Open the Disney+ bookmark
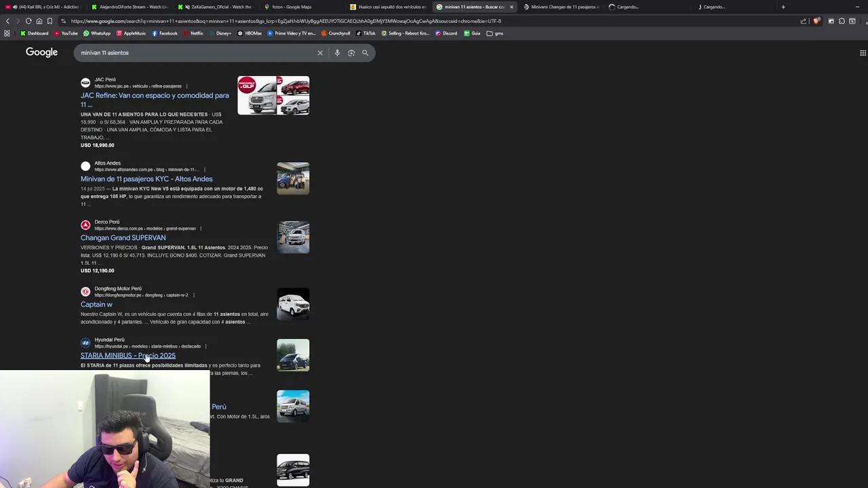 [x=220, y=33]
